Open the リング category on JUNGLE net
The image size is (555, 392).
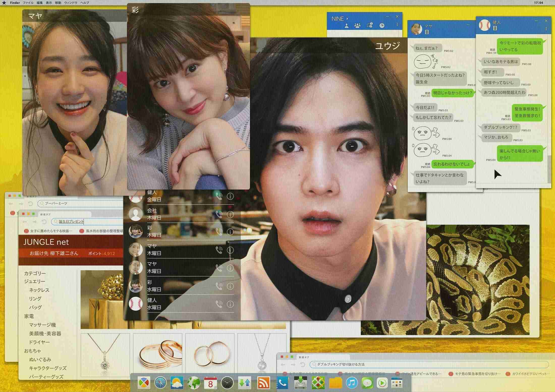35,299
